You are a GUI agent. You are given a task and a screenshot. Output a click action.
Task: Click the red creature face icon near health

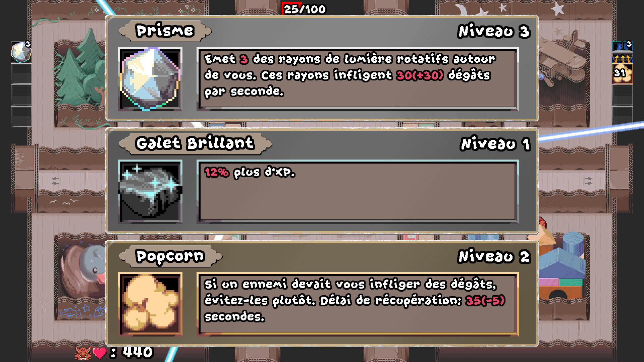tap(83, 353)
